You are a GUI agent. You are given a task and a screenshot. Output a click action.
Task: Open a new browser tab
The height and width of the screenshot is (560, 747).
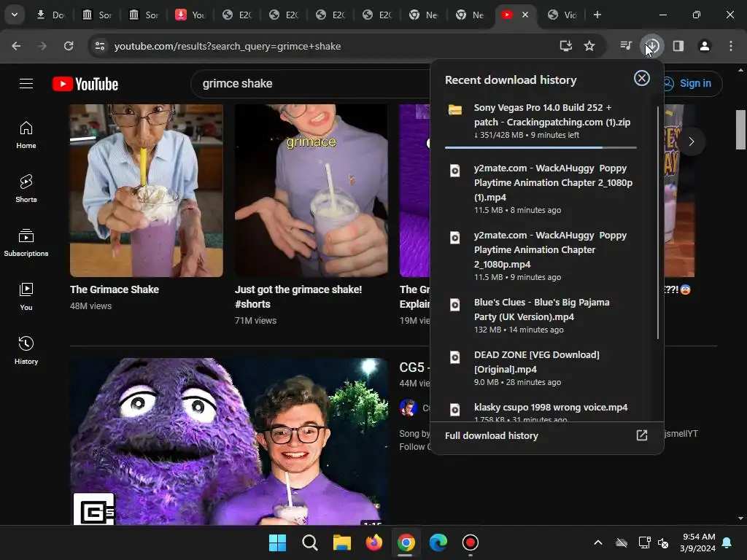pos(597,15)
